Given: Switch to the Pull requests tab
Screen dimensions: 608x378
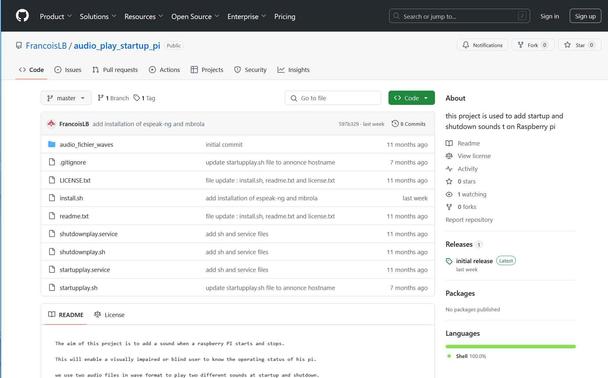Looking at the screenshot, I should (115, 70).
